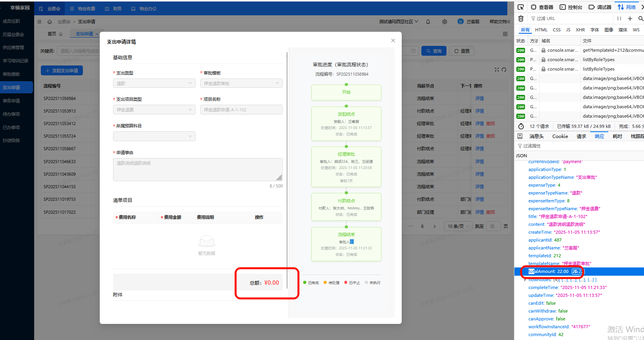Open the notification bell in header
The width and height of the screenshot is (644, 340).
428,22
